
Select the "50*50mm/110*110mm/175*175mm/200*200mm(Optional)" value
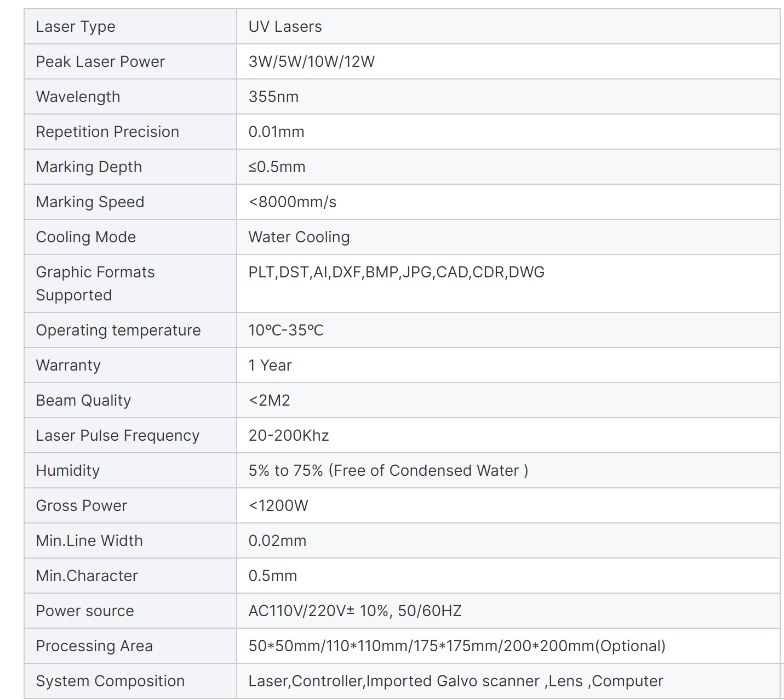point(457,646)
